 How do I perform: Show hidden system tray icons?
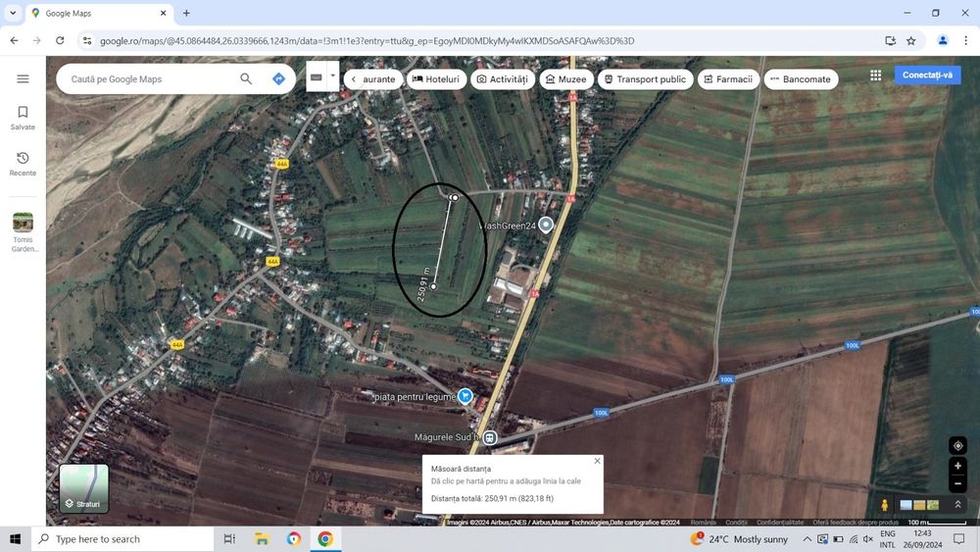(807, 539)
